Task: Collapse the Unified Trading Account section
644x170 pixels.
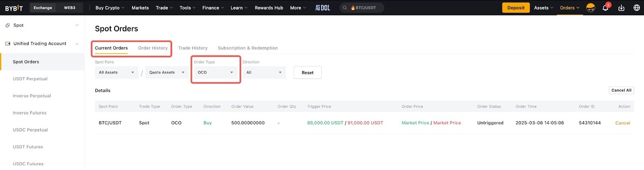Action: tap(77, 44)
